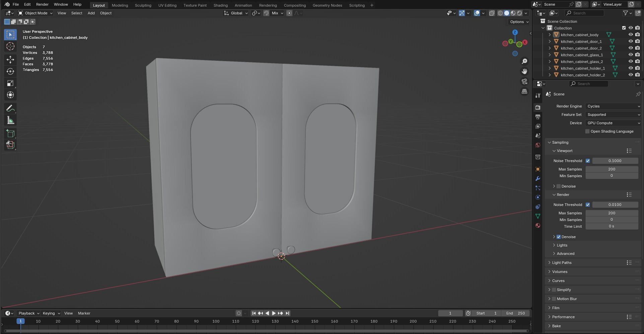Open the Output properties tab

tap(538, 117)
